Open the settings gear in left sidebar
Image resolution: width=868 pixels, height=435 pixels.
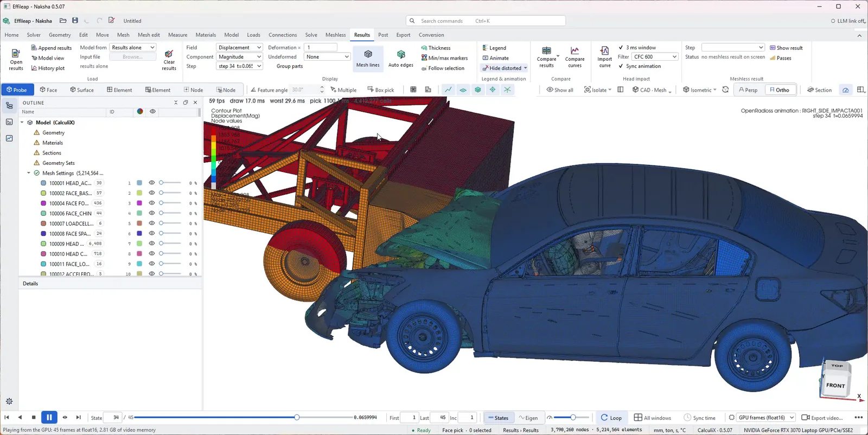pos(9,401)
